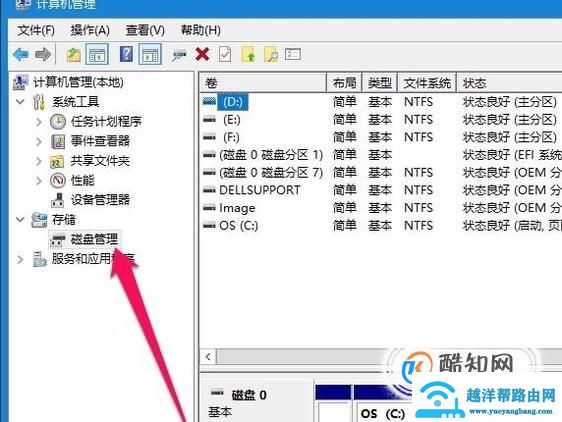The height and width of the screenshot is (422, 562).
Task: Toggle the Show/Hide Action Pane icon
Action: click(x=150, y=54)
